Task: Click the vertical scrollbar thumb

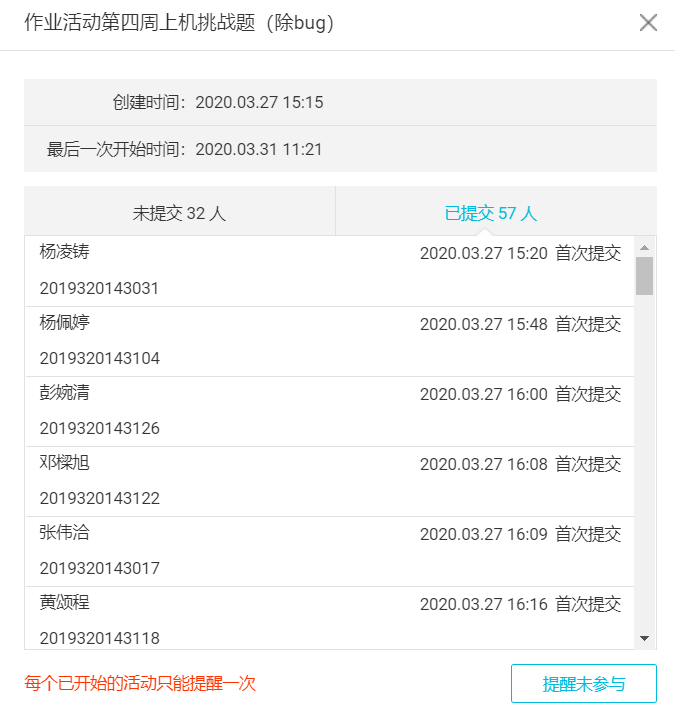Action: 644,276
